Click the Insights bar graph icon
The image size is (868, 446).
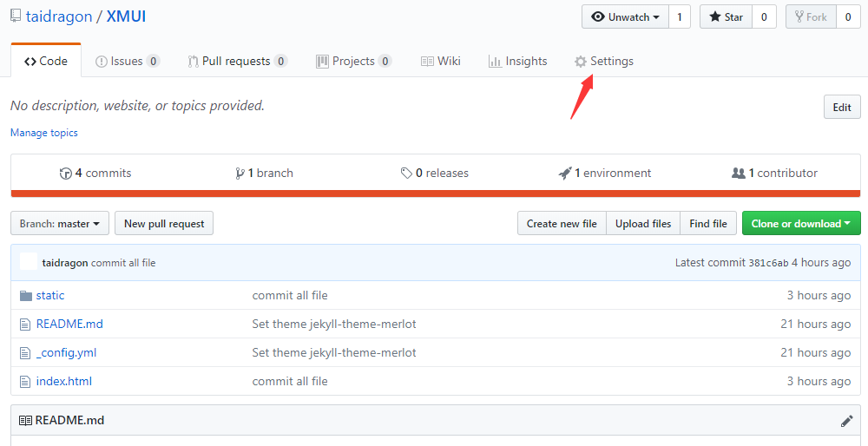coord(495,62)
